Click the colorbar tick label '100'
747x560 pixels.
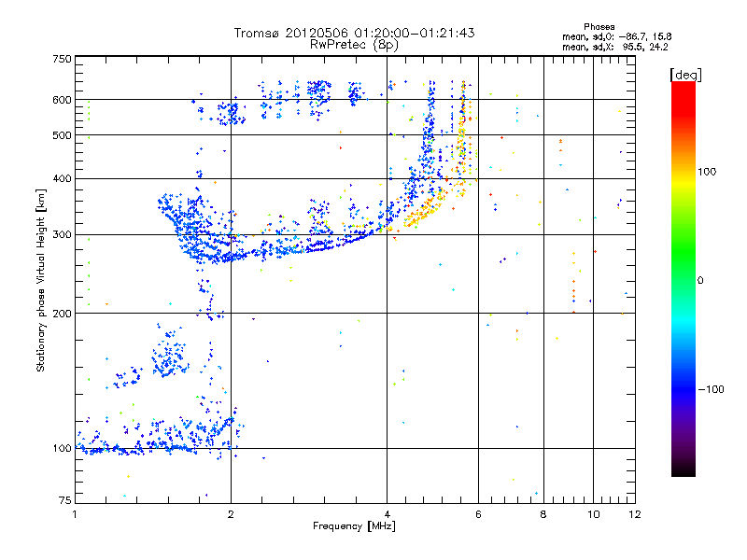point(707,172)
